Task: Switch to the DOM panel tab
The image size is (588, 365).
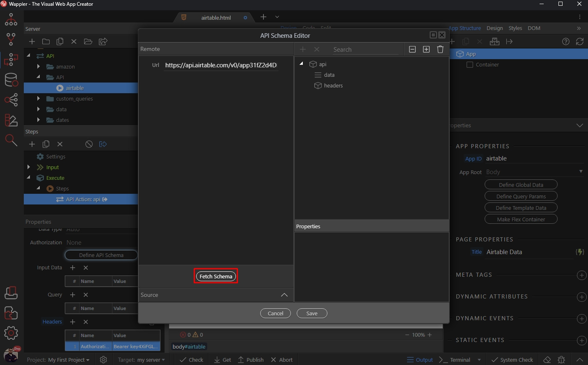Action: 534,28
